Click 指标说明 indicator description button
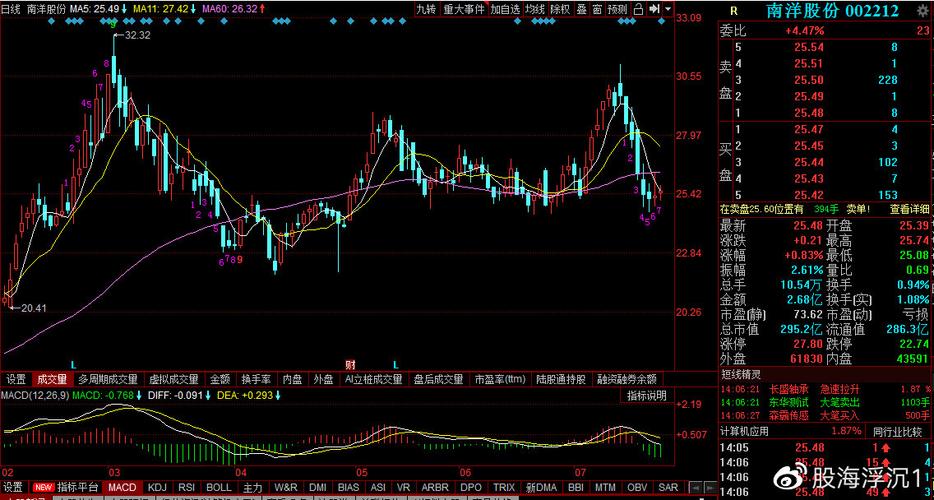Image resolution: width=934 pixels, height=500 pixels. click(x=647, y=396)
